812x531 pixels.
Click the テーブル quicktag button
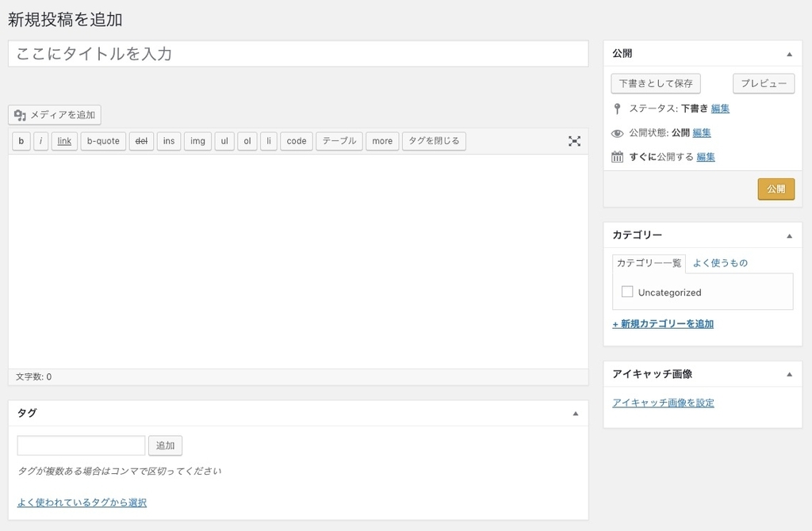(x=339, y=141)
